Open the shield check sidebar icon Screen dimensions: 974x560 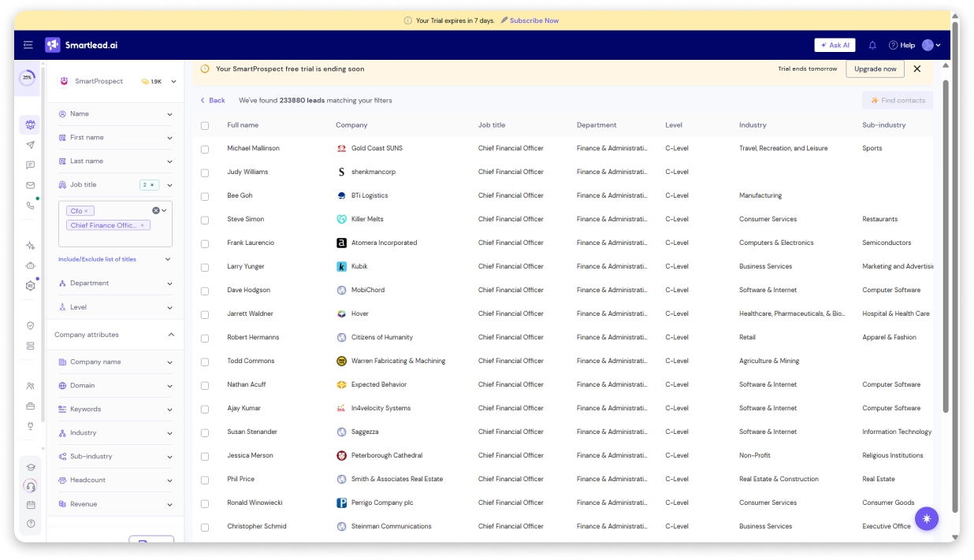[30, 325]
